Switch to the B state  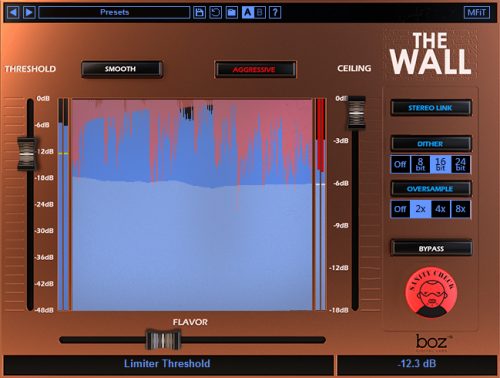point(260,13)
